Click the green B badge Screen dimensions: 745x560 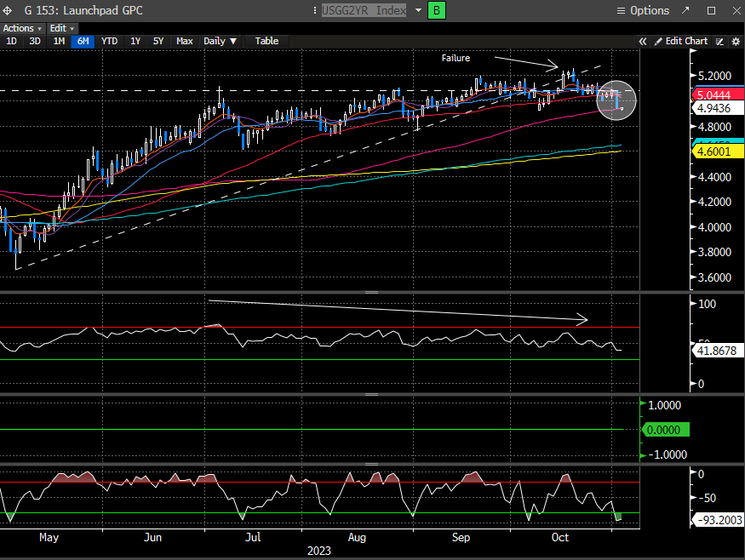click(437, 10)
